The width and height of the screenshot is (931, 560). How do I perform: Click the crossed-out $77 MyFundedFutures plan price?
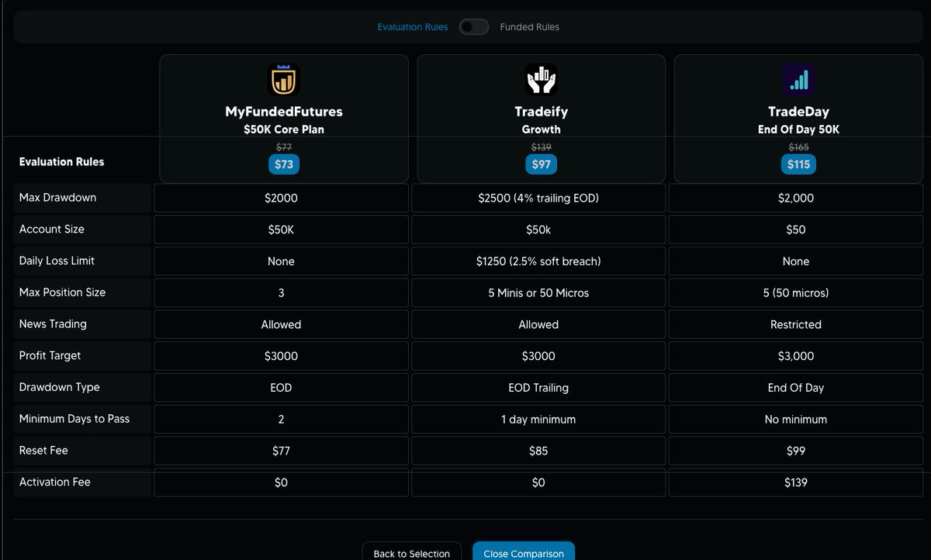[x=284, y=147]
